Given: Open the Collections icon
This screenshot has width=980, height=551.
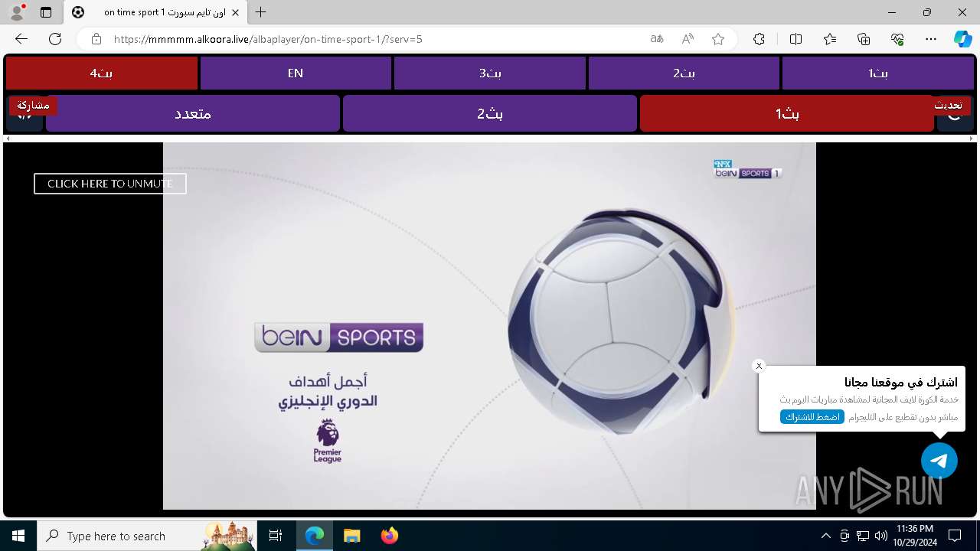Looking at the screenshot, I should (864, 39).
